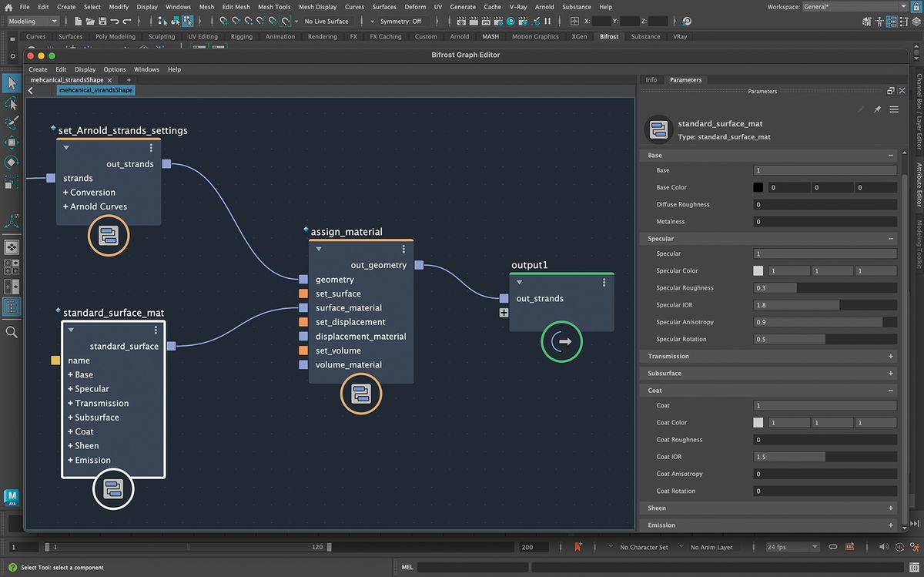Switch to the Bifrost shelf tab
This screenshot has width=924, height=577.
[609, 36]
